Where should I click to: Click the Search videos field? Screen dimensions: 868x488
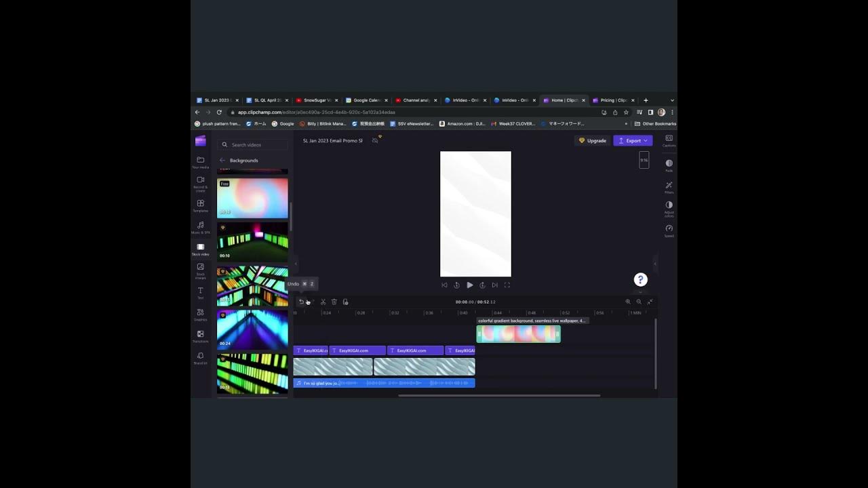pos(253,144)
